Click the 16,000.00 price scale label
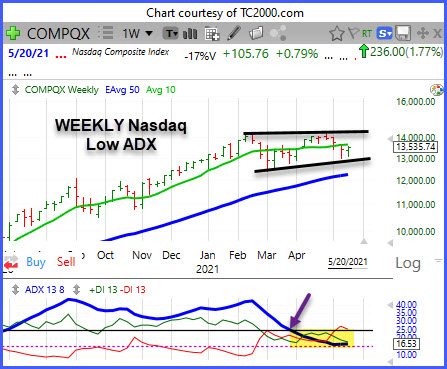 pos(416,102)
